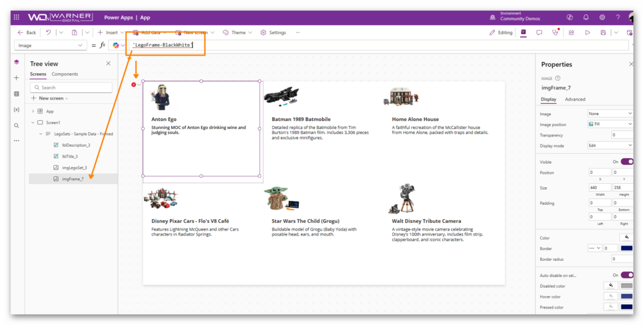Collapse the LegoSets gallery tree node

[x=41, y=134]
